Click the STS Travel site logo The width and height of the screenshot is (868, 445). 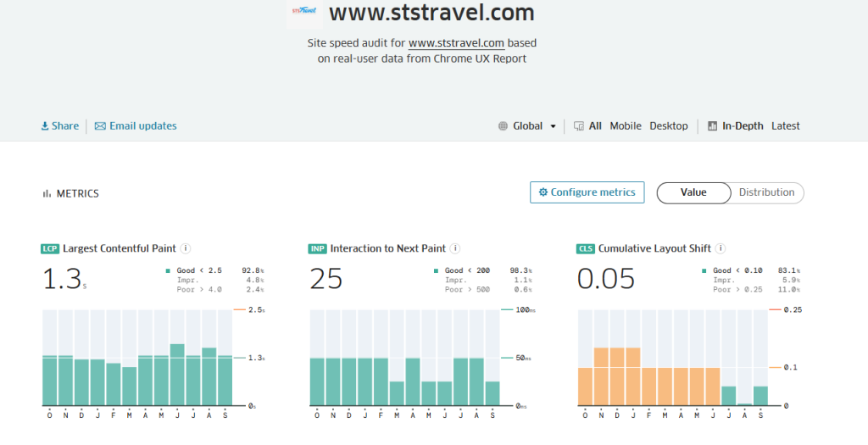303,12
